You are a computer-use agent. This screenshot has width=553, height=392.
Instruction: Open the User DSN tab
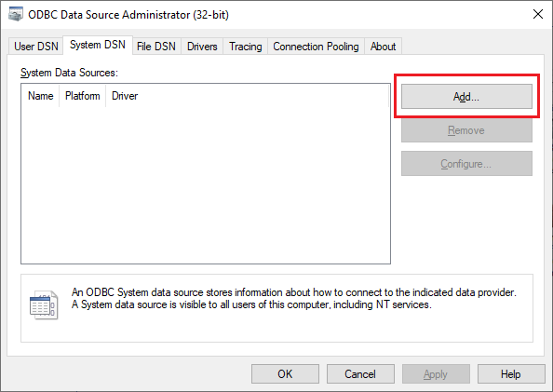(x=35, y=47)
